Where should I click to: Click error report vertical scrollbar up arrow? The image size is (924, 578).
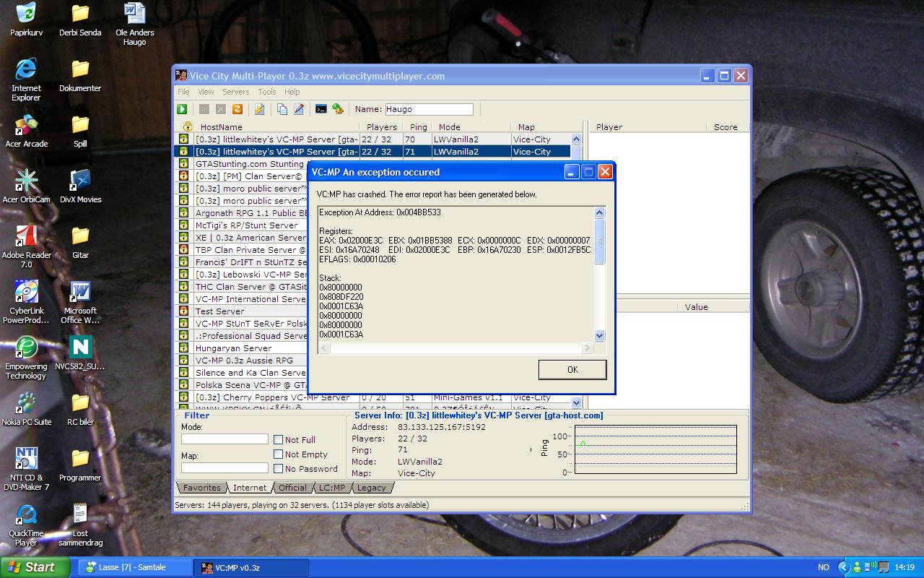click(x=599, y=212)
